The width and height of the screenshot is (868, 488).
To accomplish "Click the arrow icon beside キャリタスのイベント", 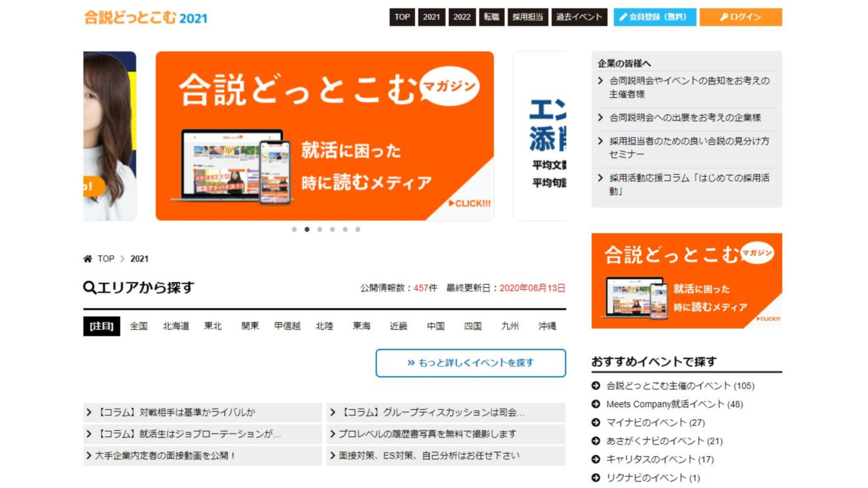I will (x=596, y=459).
